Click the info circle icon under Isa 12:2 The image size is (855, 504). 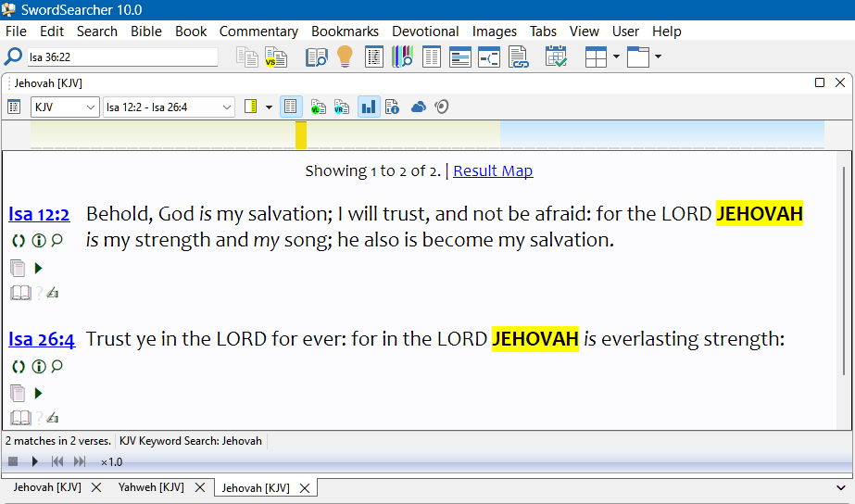(39, 241)
